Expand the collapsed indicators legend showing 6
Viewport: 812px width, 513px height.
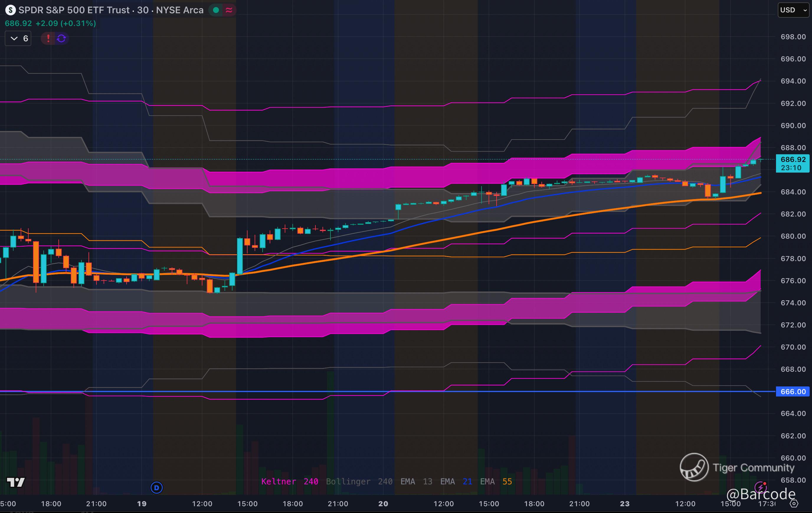point(18,38)
